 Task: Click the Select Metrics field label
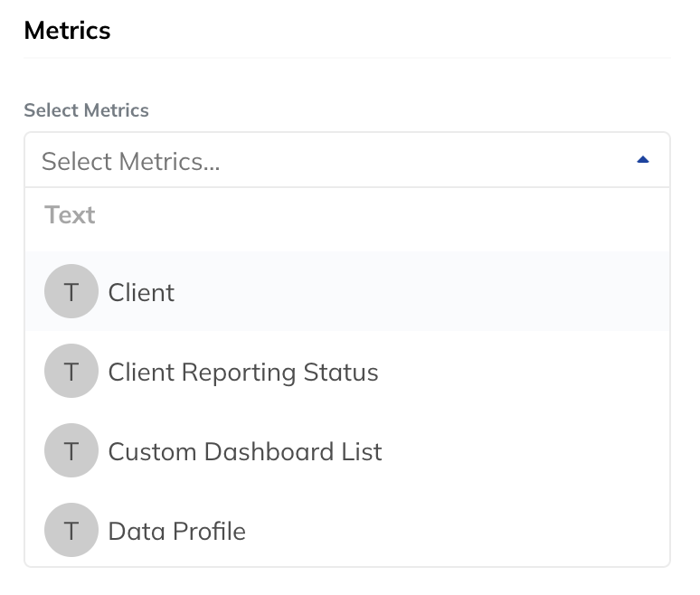[x=86, y=110]
